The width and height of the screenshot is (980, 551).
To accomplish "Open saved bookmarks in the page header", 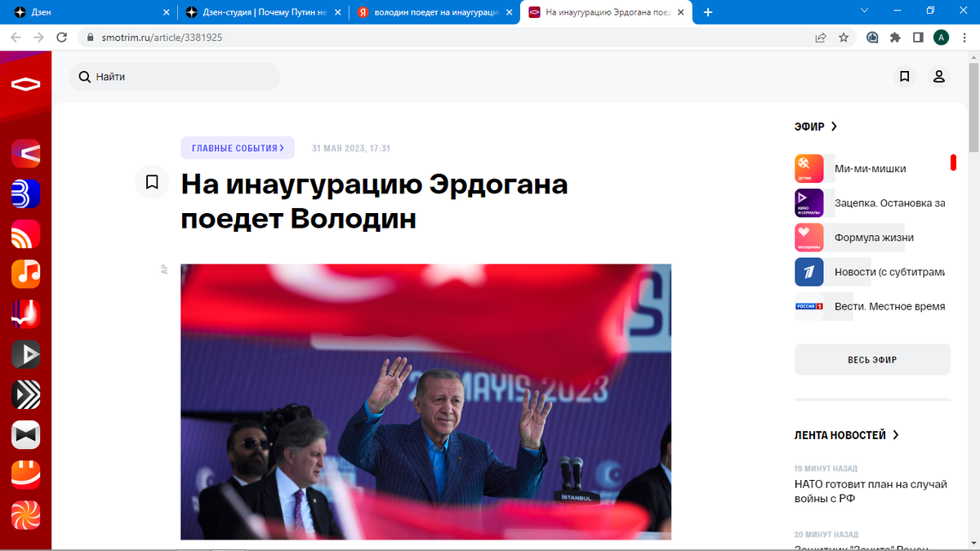I will tap(905, 76).
